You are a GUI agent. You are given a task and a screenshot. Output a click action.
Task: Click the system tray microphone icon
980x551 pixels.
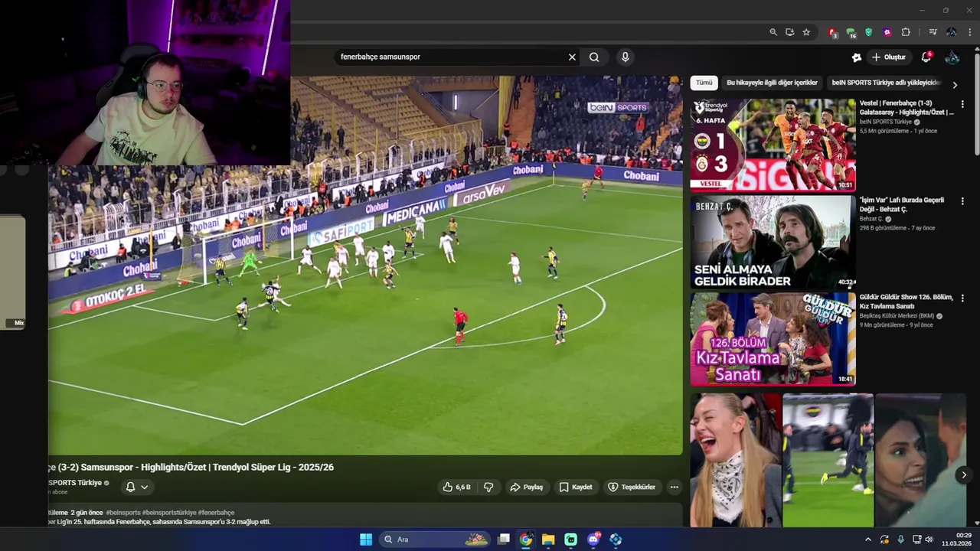pos(900,540)
